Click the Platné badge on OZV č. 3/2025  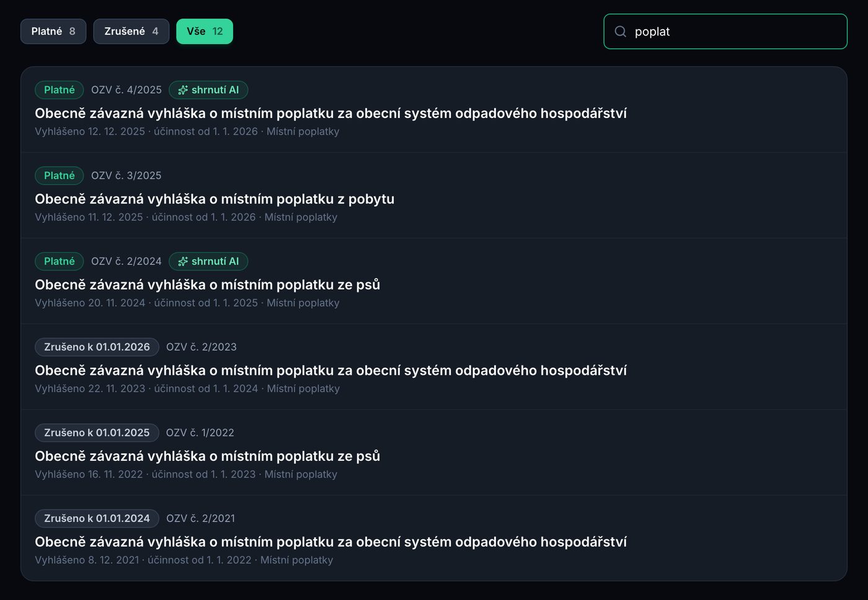[x=60, y=176]
